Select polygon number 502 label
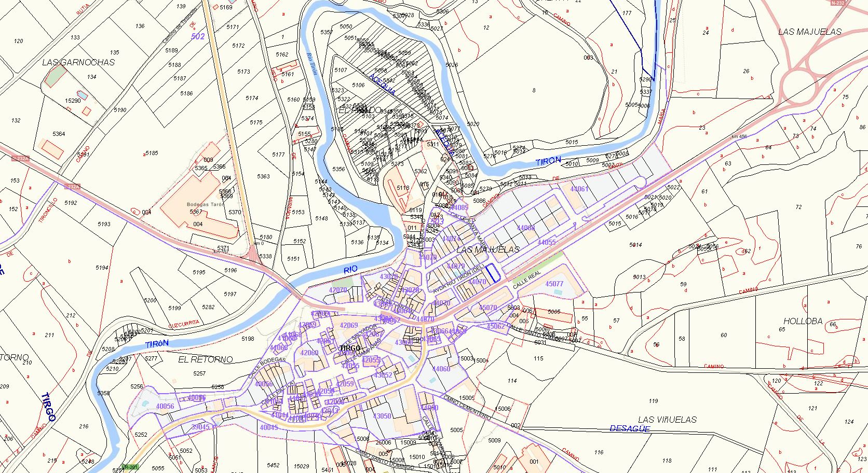868x473 pixels. pyautogui.click(x=198, y=36)
